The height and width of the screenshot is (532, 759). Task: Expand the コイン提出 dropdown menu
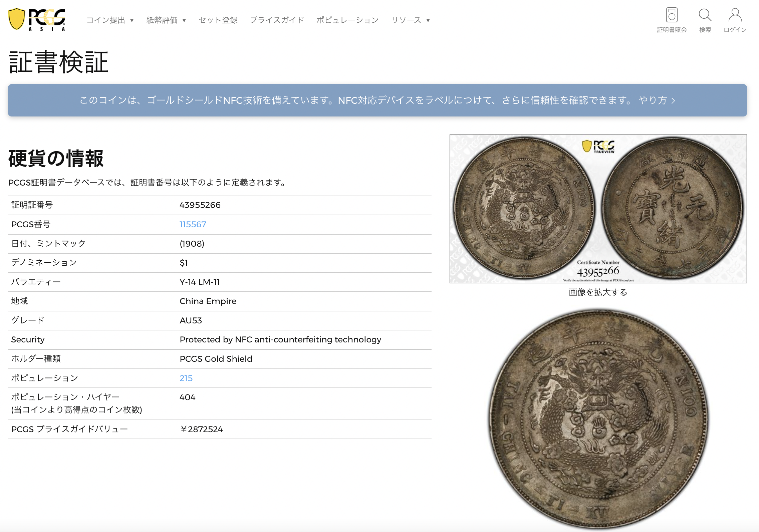(x=110, y=20)
